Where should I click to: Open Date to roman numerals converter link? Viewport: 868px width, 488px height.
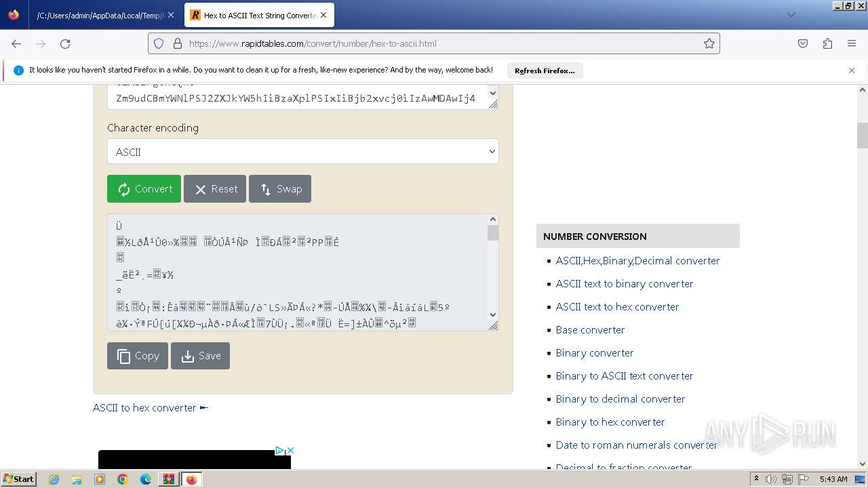(x=637, y=445)
